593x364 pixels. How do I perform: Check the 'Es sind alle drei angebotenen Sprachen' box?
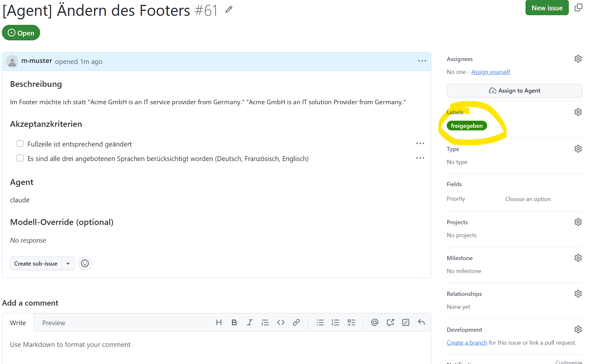coord(20,158)
